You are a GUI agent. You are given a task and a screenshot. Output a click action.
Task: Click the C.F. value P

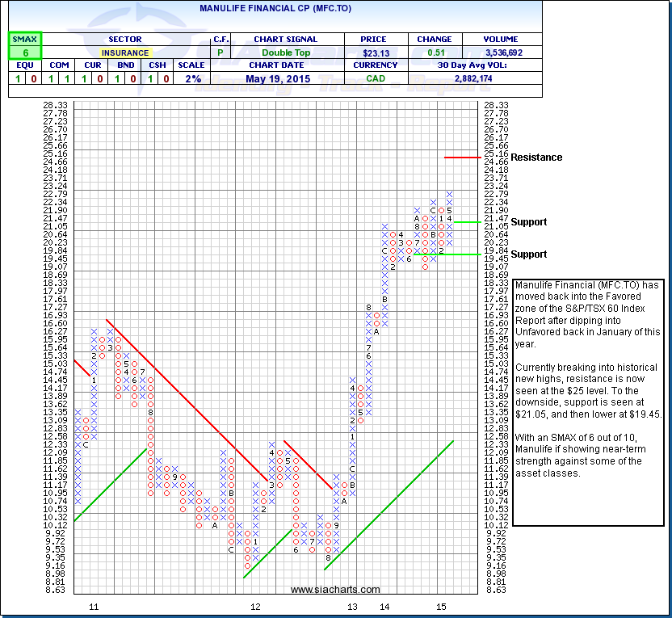[x=220, y=53]
